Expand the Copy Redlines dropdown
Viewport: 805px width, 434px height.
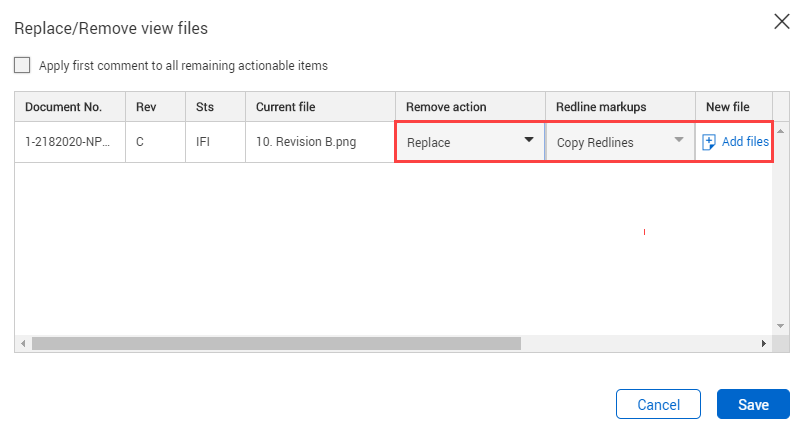point(620,142)
